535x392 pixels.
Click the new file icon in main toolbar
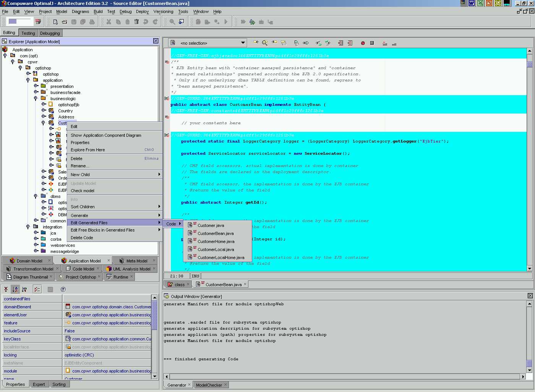coord(55,22)
